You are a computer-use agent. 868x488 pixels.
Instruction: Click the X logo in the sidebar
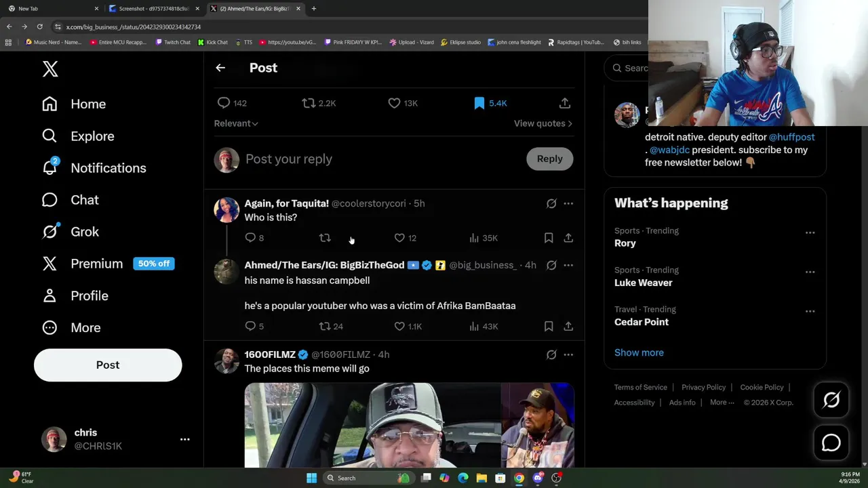pos(50,68)
